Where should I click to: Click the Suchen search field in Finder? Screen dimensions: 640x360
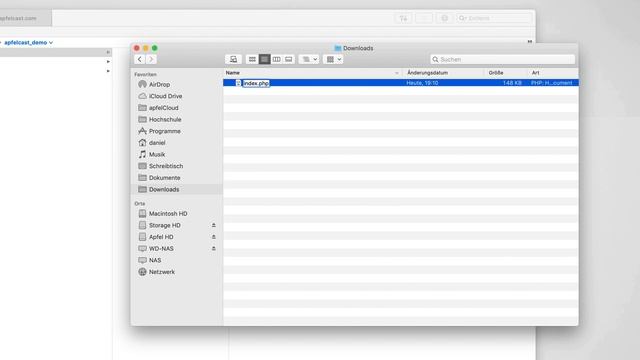(x=502, y=60)
